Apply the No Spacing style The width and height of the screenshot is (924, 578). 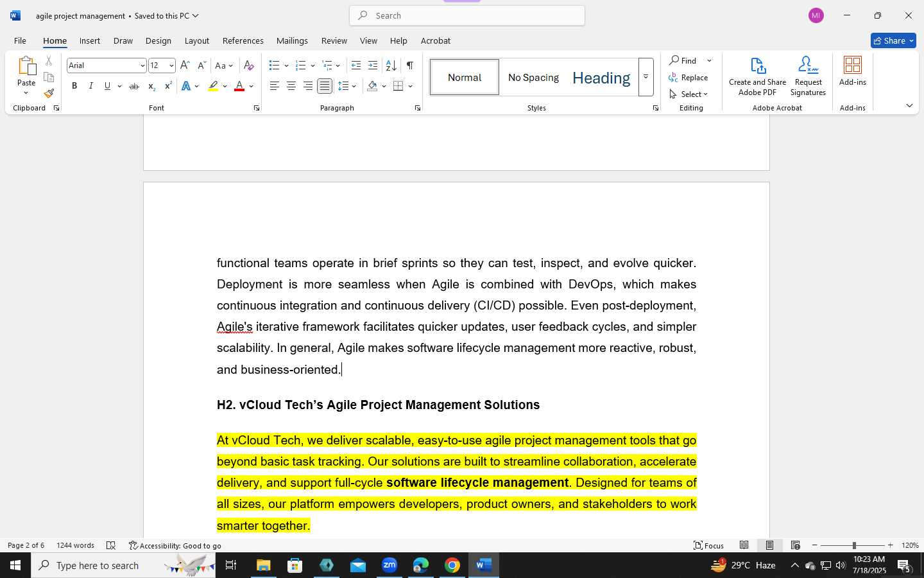533,77
